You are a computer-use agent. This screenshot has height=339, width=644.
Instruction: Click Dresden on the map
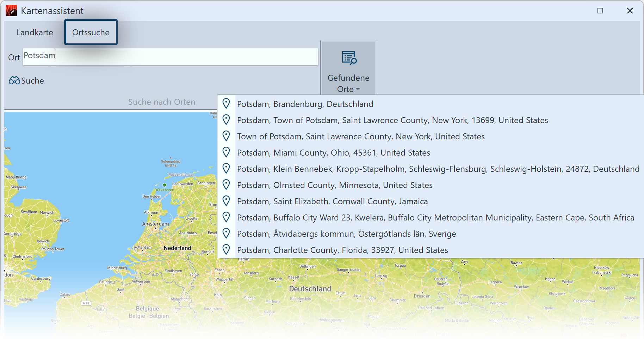point(422,296)
